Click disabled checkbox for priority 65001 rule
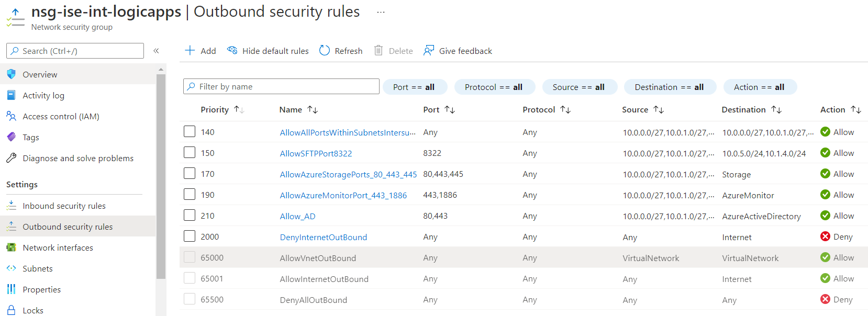 coord(190,278)
